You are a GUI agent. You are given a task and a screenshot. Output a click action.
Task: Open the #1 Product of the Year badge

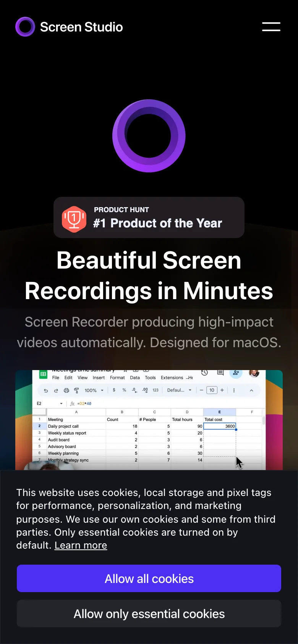click(x=149, y=217)
